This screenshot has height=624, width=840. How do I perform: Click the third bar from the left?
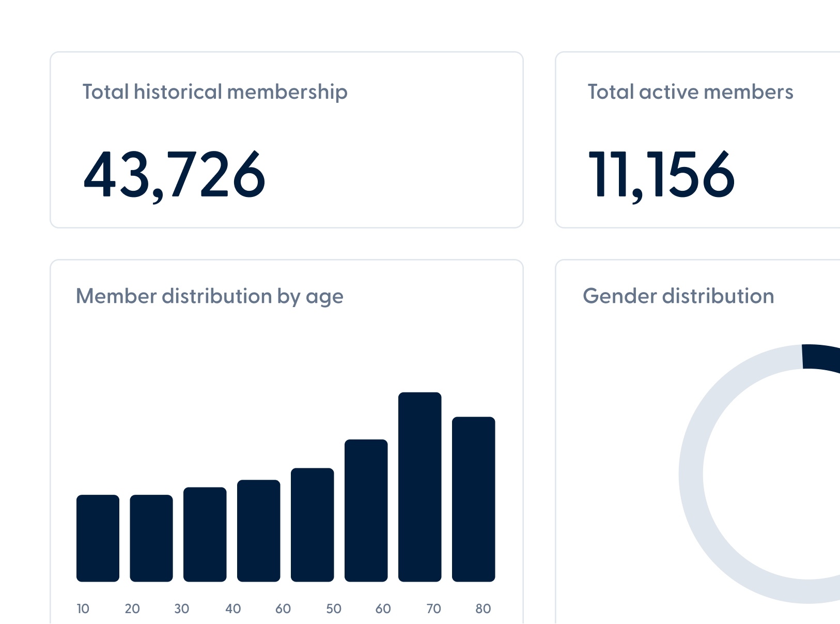[205, 534]
